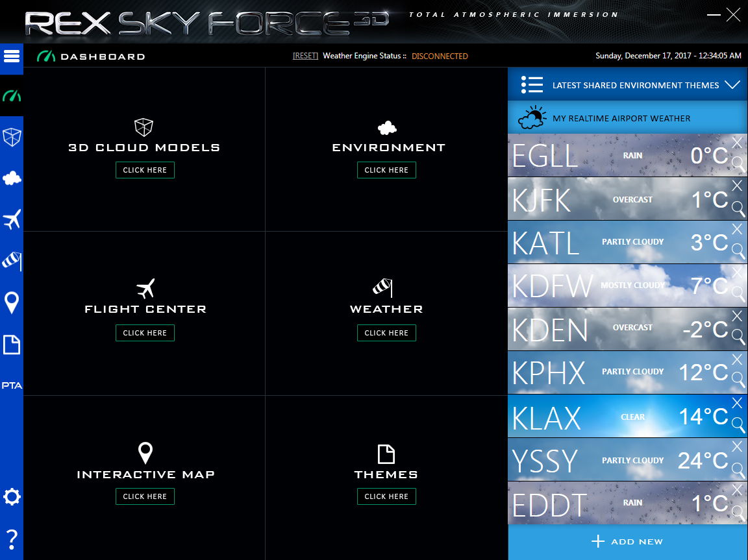Viewport: 748px width, 560px height.
Task: Click CLICK HERE under Flight Center
Action: pos(145,333)
